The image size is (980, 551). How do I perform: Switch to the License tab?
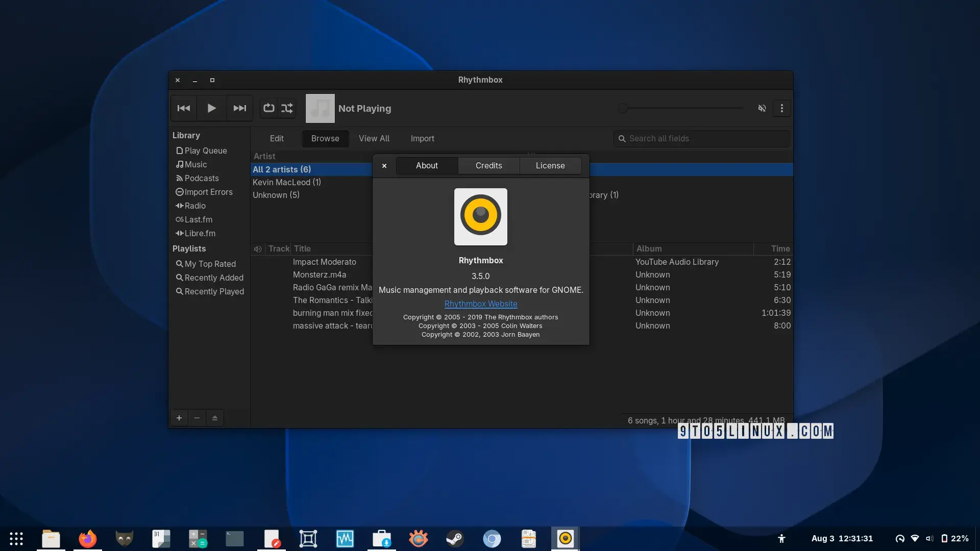(x=550, y=165)
